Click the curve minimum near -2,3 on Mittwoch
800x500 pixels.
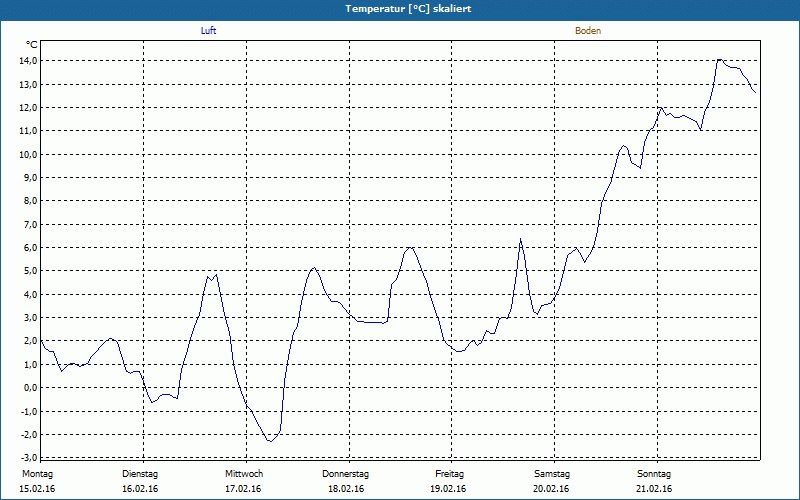point(270,441)
